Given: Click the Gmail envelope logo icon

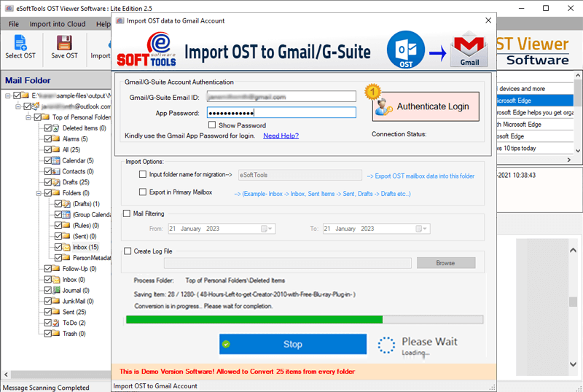Looking at the screenshot, I should tap(469, 50).
